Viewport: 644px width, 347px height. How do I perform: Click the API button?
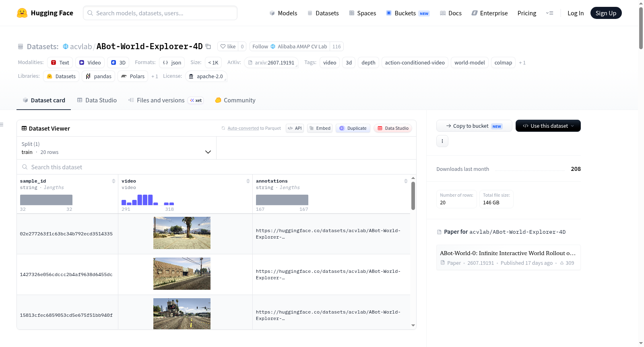pyautogui.click(x=295, y=128)
